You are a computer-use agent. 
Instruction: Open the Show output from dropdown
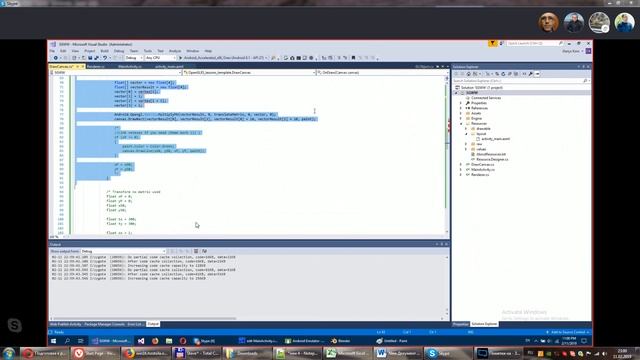point(123,251)
